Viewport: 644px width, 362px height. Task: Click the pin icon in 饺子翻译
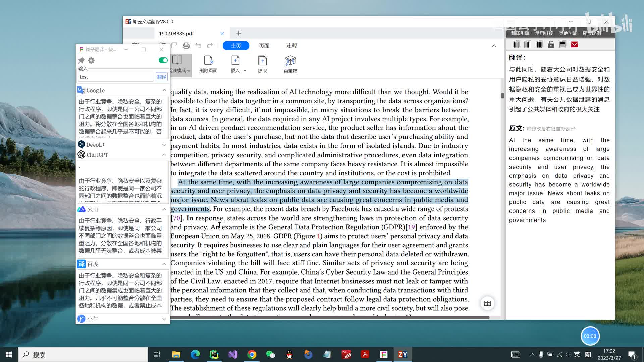(81, 61)
